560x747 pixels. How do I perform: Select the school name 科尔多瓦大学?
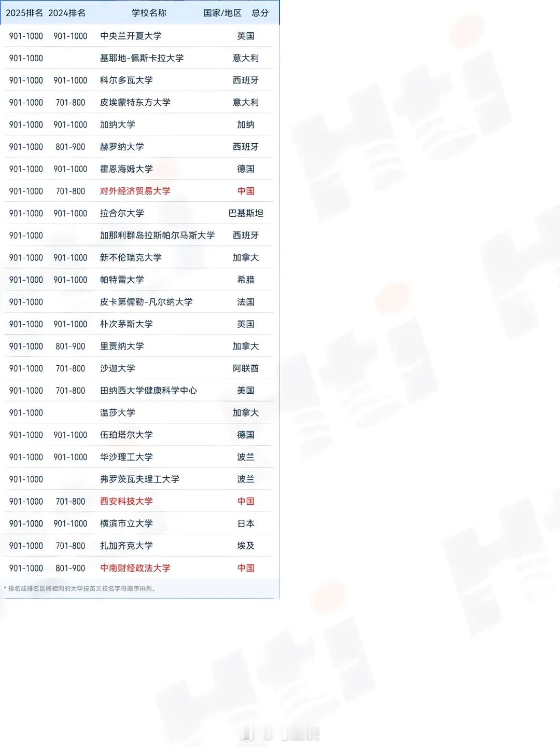point(127,80)
